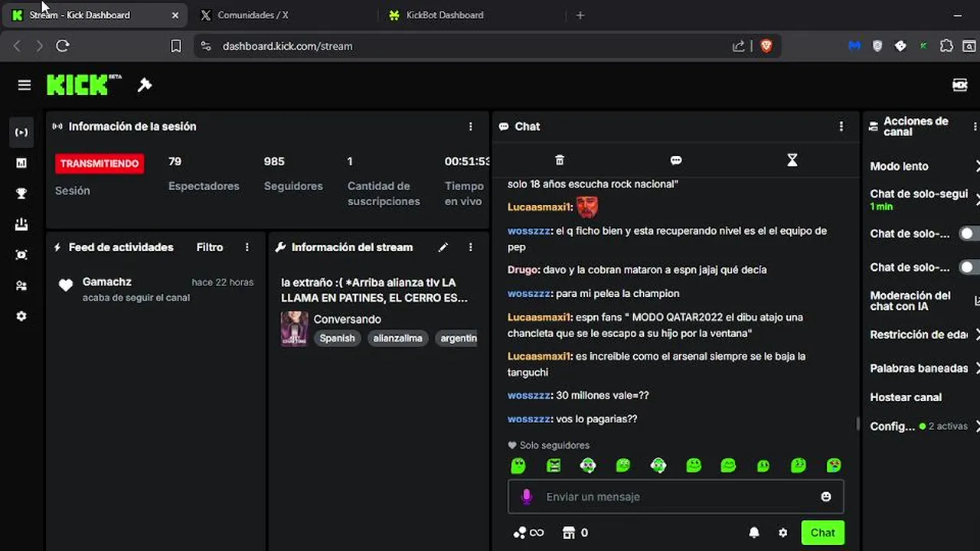Click the share icon in address bar
This screenshot has height=551, width=980.
click(x=739, y=46)
